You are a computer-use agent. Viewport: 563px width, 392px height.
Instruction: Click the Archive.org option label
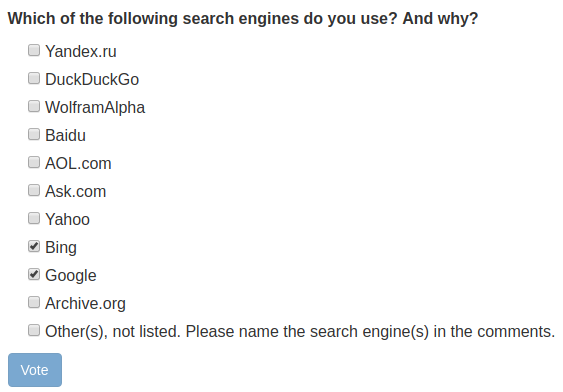[x=85, y=304]
